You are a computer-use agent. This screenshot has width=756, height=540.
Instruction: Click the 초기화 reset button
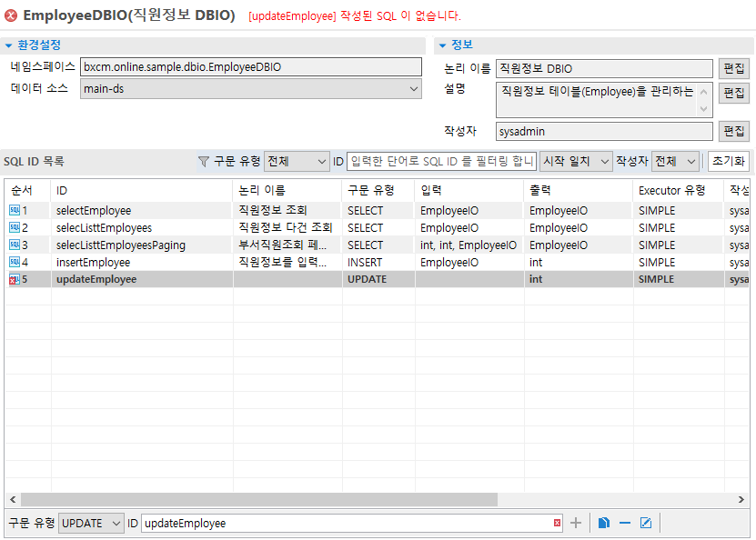[729, 161]
